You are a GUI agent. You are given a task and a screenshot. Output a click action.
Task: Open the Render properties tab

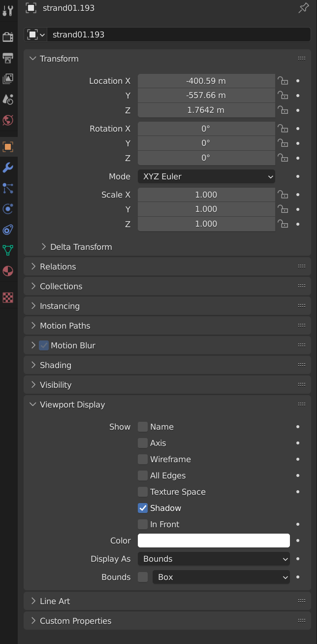tap(8, 37)
